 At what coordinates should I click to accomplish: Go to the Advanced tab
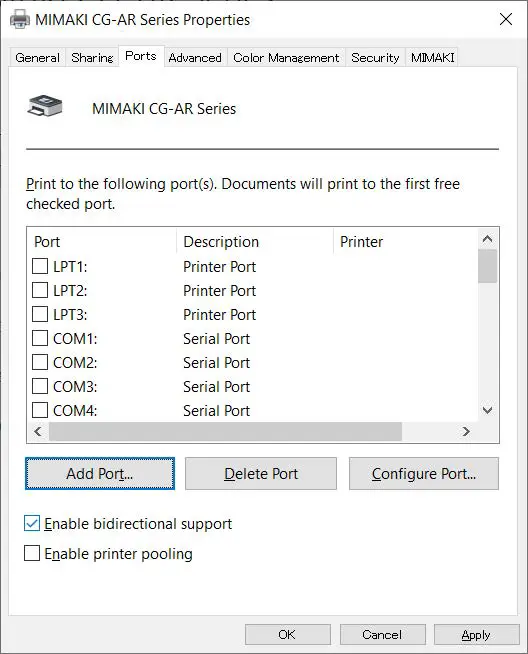tap(195, 58)
